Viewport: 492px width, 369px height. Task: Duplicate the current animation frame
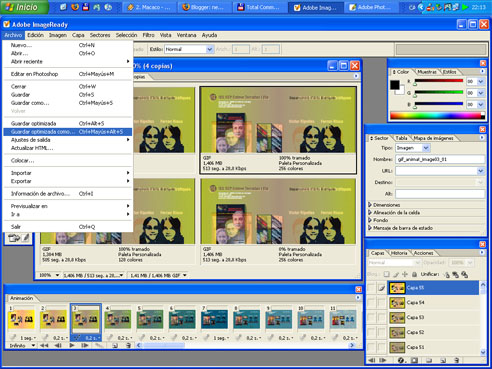point(115,346)
